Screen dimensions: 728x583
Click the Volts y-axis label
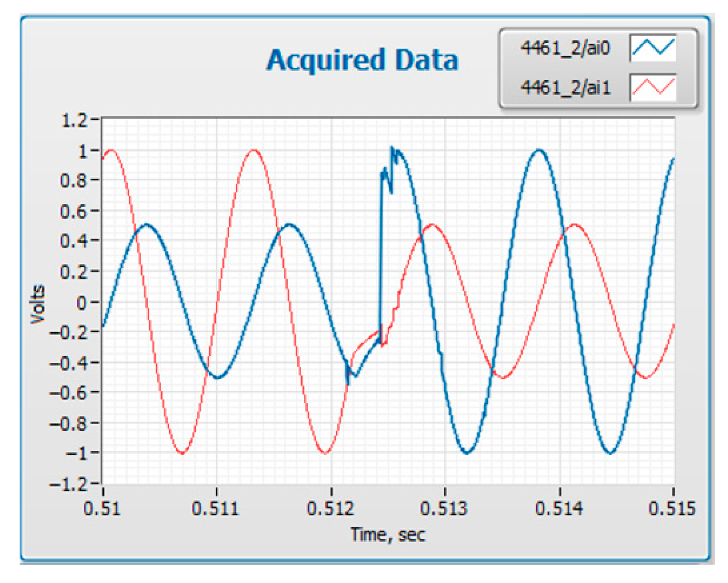click(38, 303)
